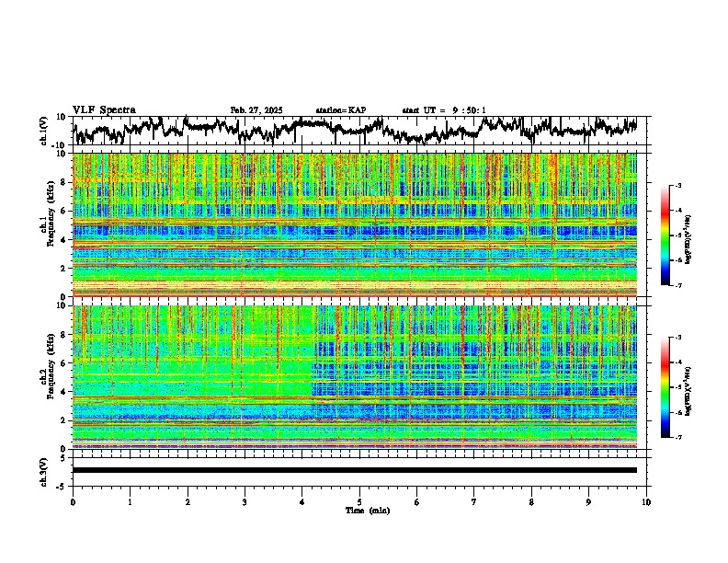Click the "4" kHz tick on ch.1 spectrogram axis
728x563 pixels.
click(x=64, y=240)
